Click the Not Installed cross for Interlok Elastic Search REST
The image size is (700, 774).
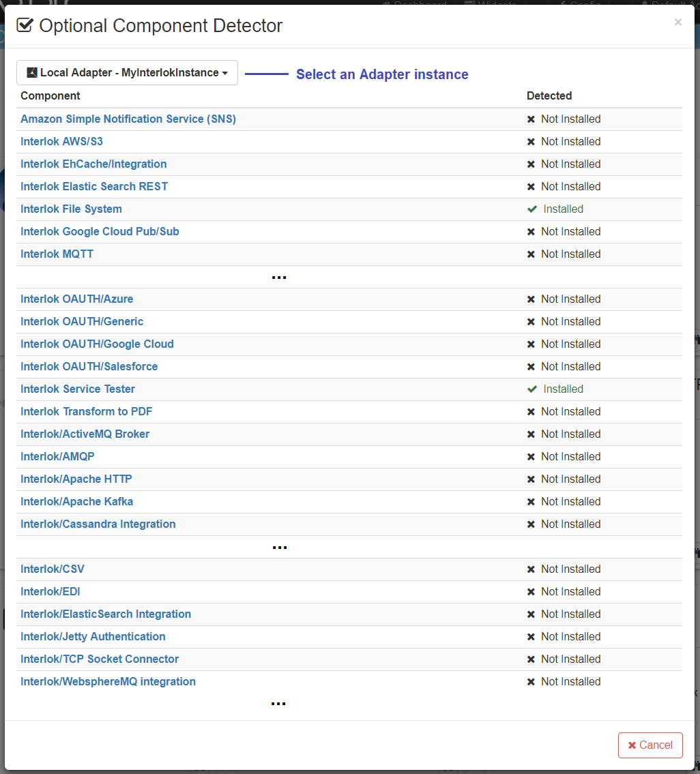coord(531,187)
